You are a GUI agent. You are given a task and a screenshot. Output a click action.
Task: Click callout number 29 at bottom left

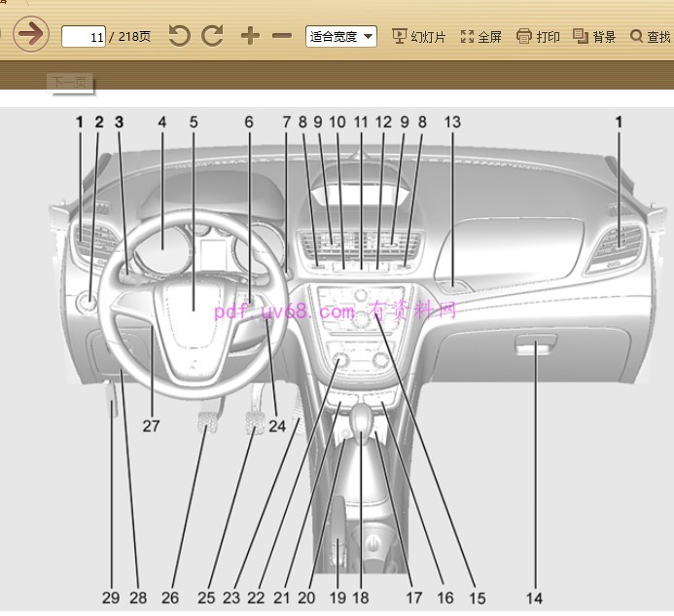point(112,598)
